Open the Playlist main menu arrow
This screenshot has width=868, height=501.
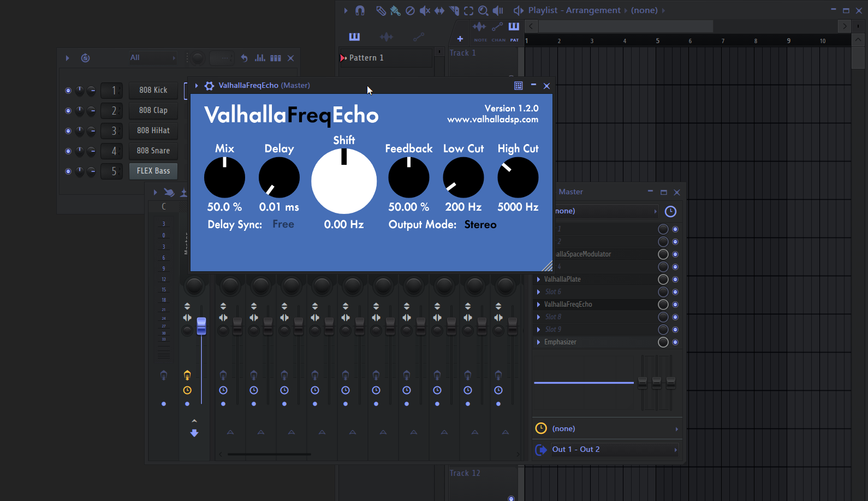[346, 10]
